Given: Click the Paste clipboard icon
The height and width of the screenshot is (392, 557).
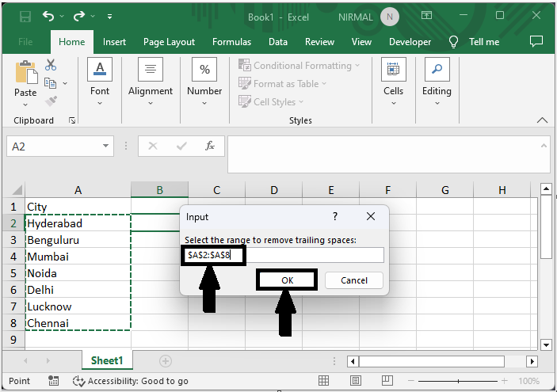Looking at the screenshot, I should 25,73.
